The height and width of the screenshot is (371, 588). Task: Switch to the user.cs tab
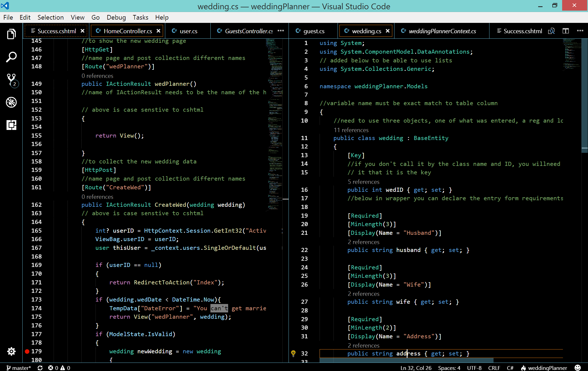[188, 31]
